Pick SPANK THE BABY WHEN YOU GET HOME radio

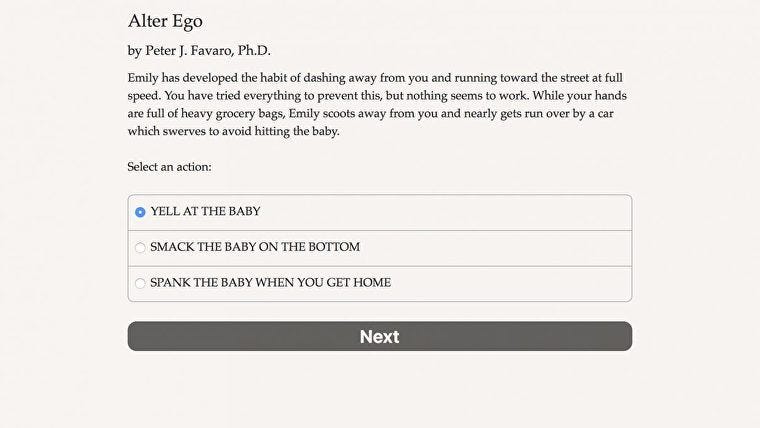click(140, 283)
